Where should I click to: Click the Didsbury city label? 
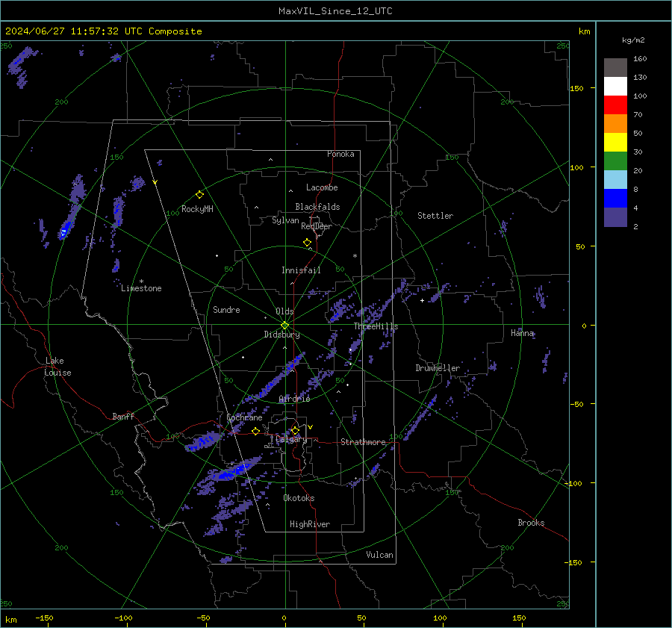(281, 335)
